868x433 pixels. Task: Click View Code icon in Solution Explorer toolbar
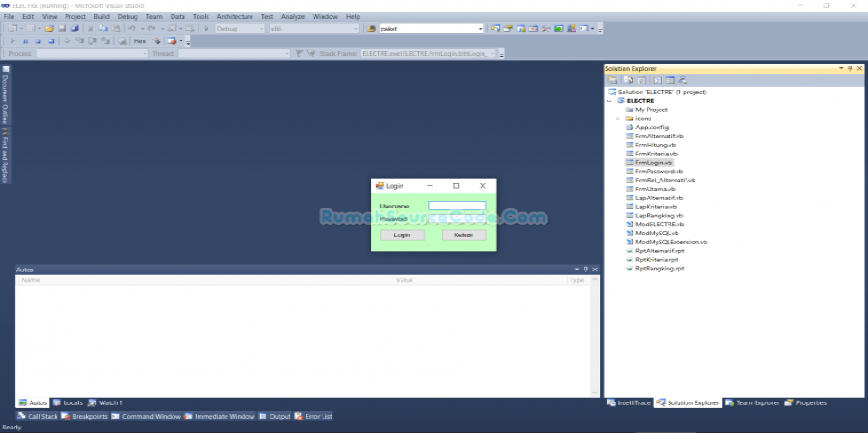click(x=658, y=80)
